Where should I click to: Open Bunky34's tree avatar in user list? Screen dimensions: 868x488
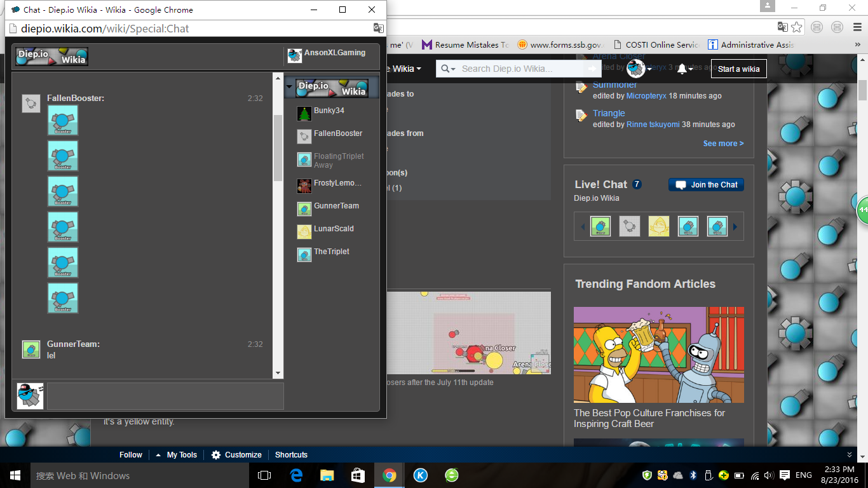tap(304, 114)
